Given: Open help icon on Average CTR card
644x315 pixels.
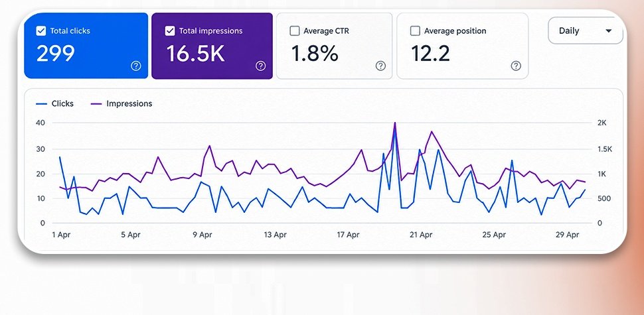Looking at the screenshot, I should [x=380, y=66].
